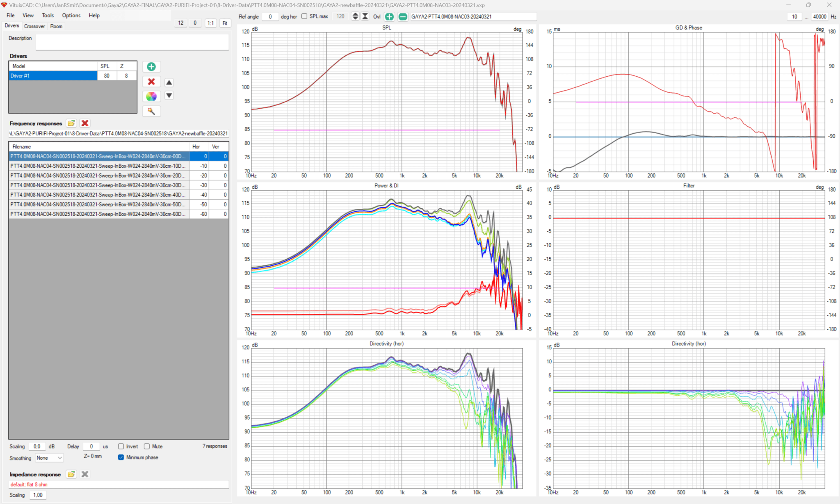
Task: Click the VituixCAD app icon in title bar
Action: (4, 5)
